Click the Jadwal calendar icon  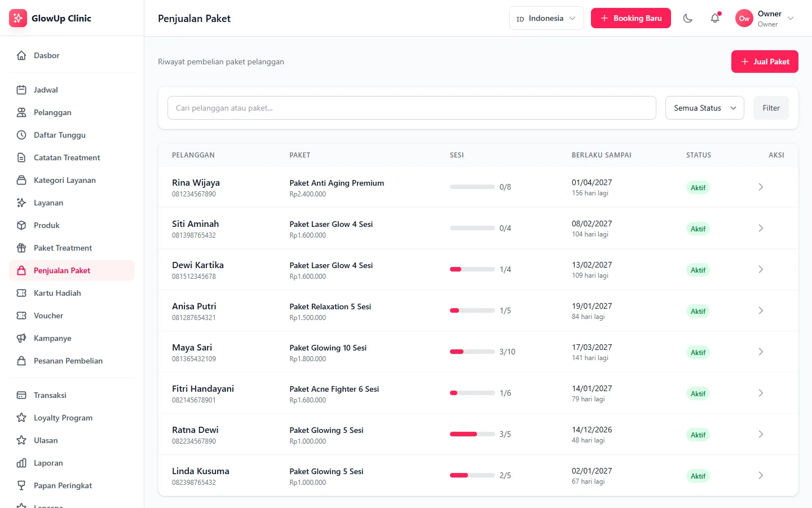click(x=21, y=90)
